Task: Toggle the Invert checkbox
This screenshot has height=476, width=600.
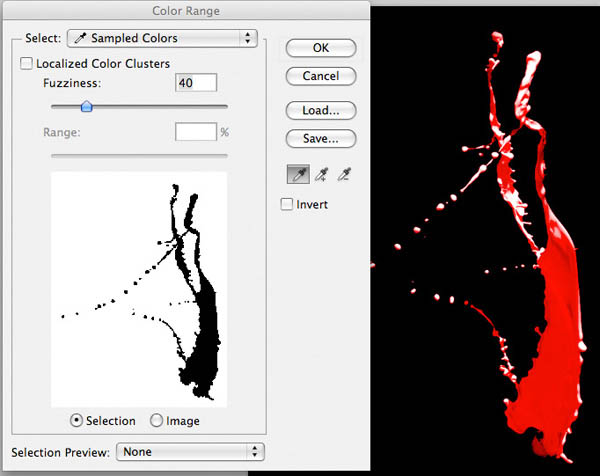Action: tap(288, 205)
